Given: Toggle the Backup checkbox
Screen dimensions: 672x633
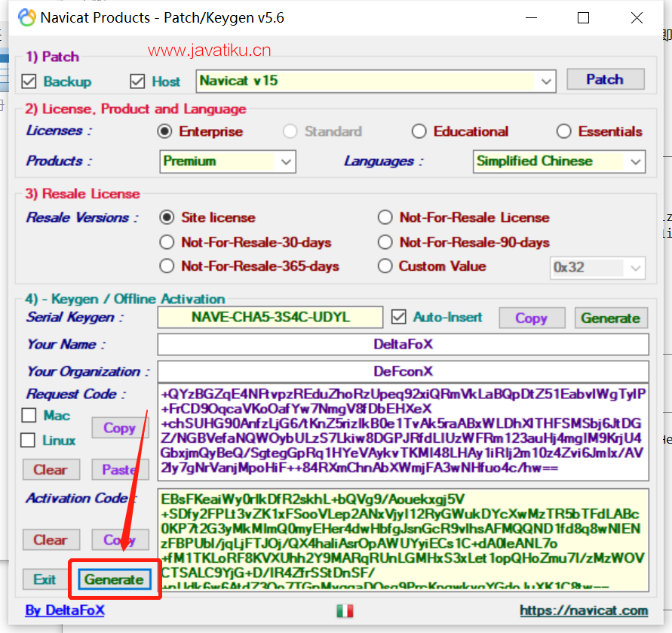Looking at the screenshot, I should click(x=29, y=81).
